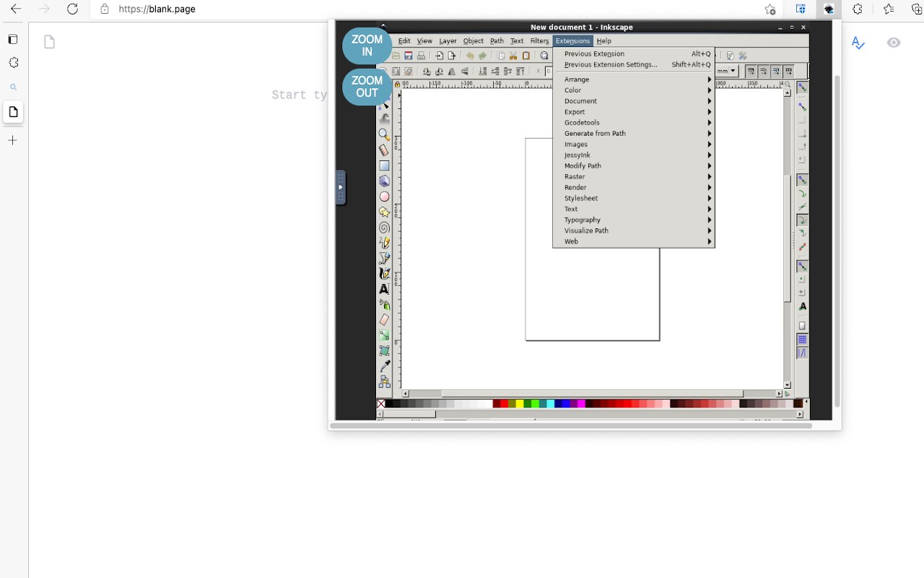This screenshot has width=924, height=578.
Task: Click the Copy icon in command bar
Action: tap(501, 56)
